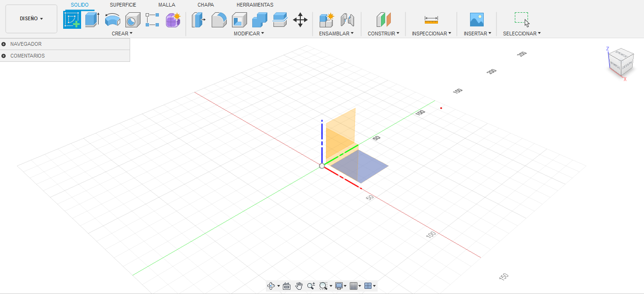Click the Offset Plane construct icon
The width and height of the screenshot is (644, 294).
point(383,20)
